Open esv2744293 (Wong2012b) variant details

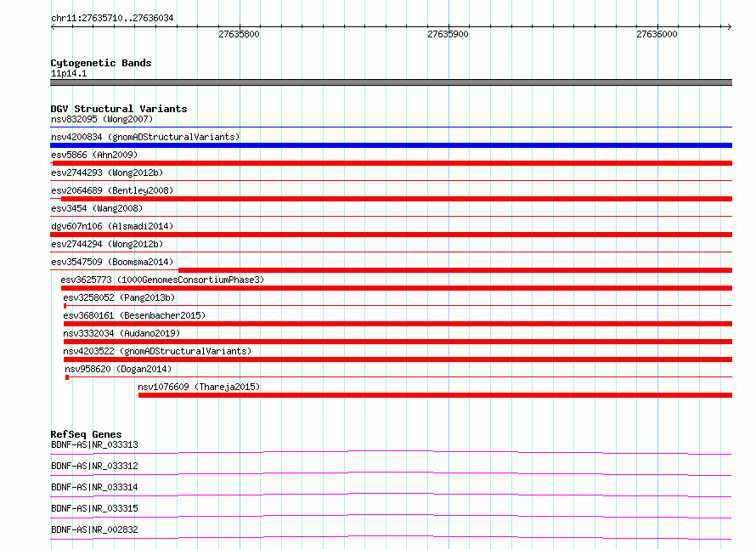point(107,173)
